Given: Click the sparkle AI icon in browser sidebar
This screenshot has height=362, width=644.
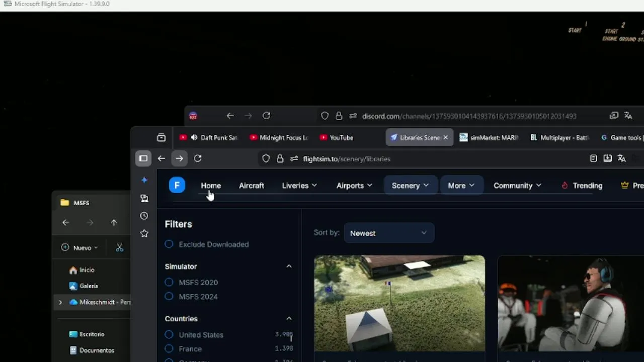Looking at the screenshot, I should click(144, 180).
